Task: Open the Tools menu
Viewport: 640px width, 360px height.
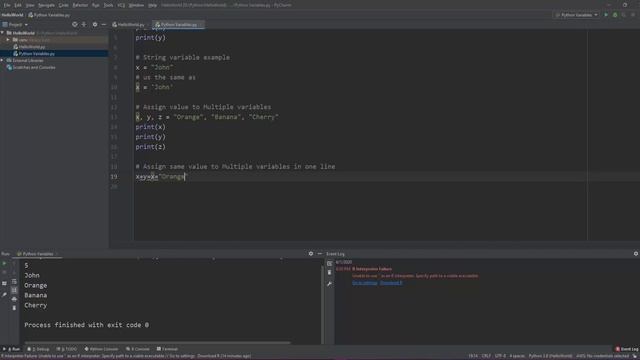Action: click(108, 5)
